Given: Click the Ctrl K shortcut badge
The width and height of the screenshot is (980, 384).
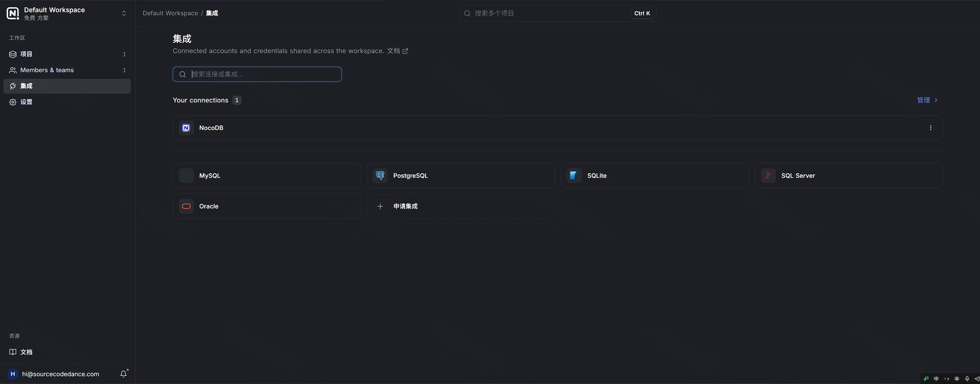Looking at the screenshot, I should coord(642,13).
